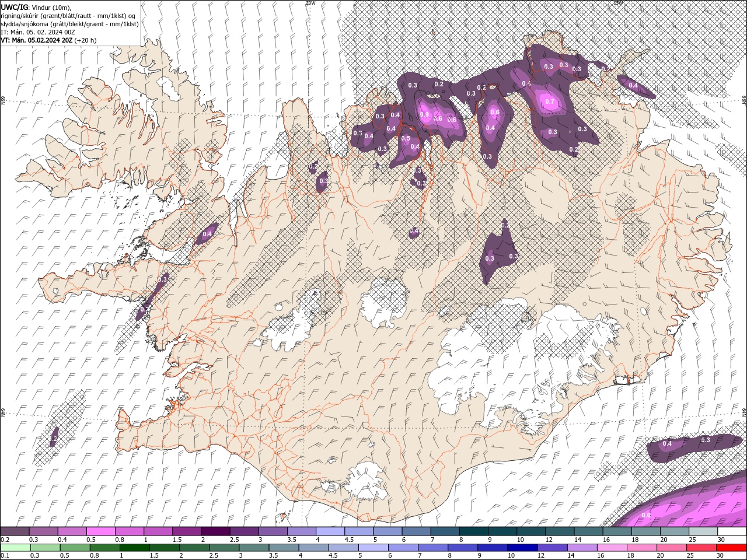The image size is (747, 560).
Task: Click the 0.6 value in the bottom-right pink band
Action: (646, 515)
